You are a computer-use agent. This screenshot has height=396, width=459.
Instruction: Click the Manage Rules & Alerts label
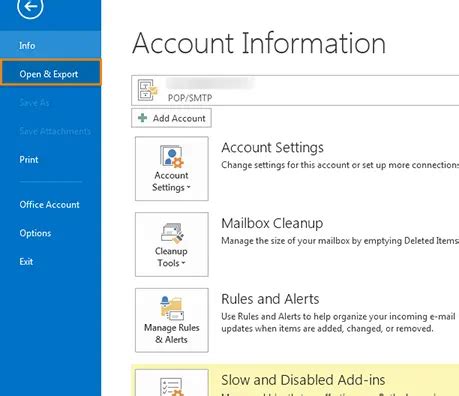click(172, 333)
